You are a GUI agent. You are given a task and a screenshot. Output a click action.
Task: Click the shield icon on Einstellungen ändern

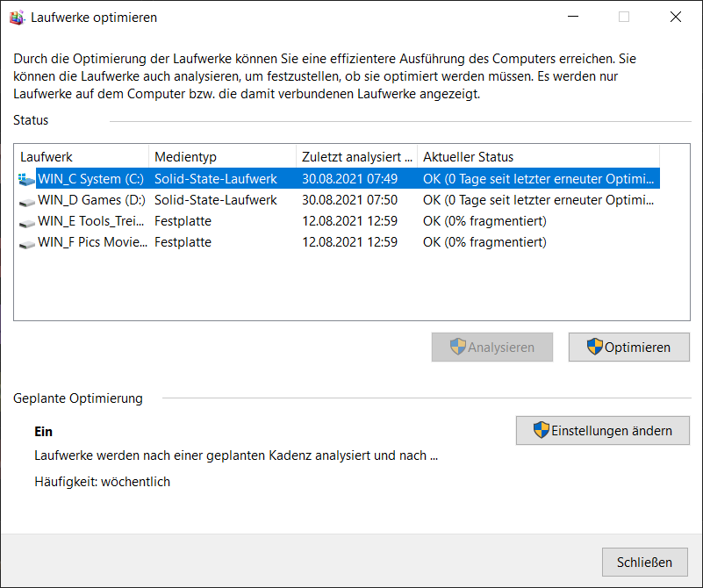542,430
